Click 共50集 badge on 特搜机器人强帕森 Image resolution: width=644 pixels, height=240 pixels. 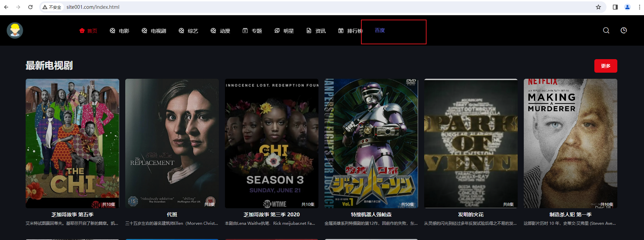click(x=408, y=205)
